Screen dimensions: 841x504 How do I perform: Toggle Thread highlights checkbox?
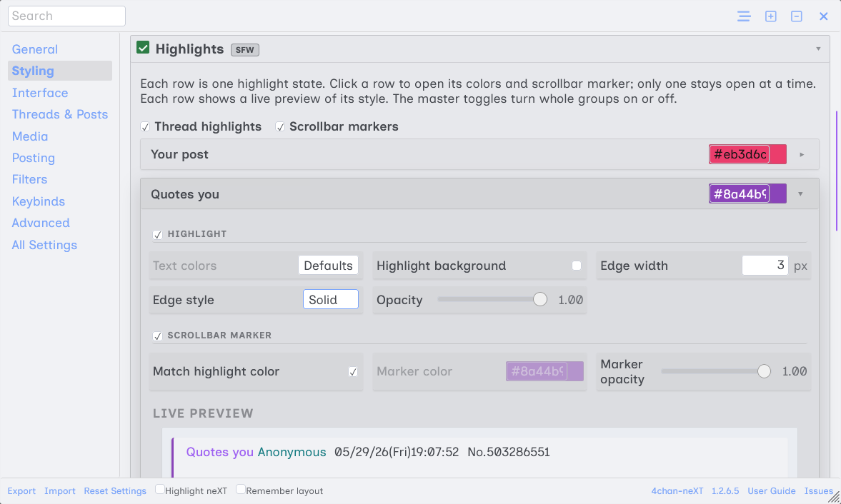coord(145,127)
